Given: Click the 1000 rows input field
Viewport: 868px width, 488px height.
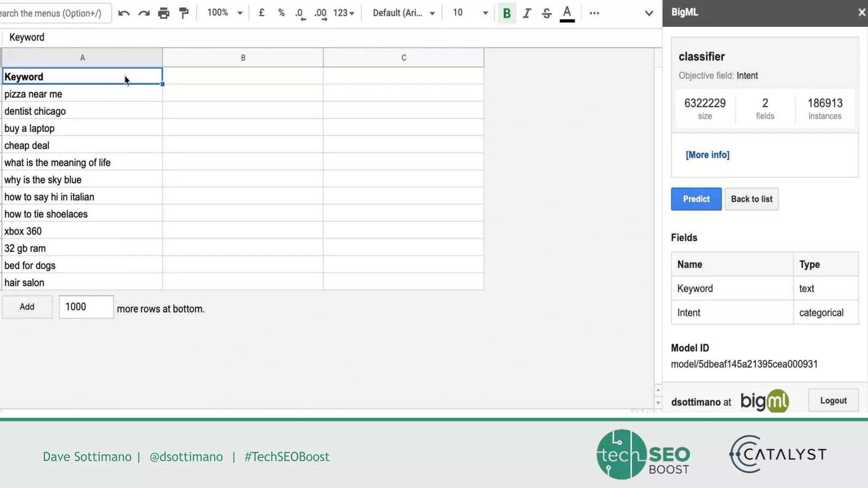Looking at the screenshot, I should click(x=86, y=307).
